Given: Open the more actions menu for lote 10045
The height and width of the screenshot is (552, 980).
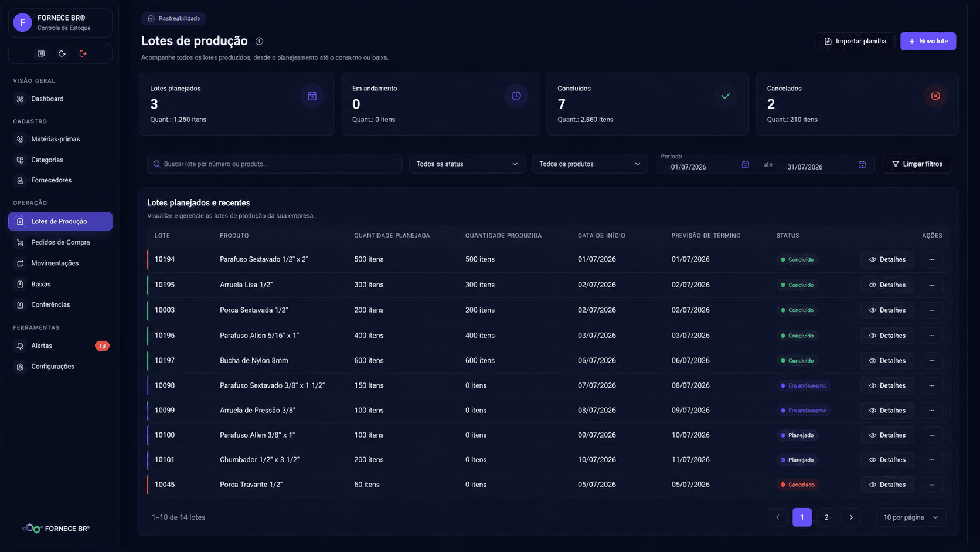Looking at the screenshot, I should click(x=932, y=485).
